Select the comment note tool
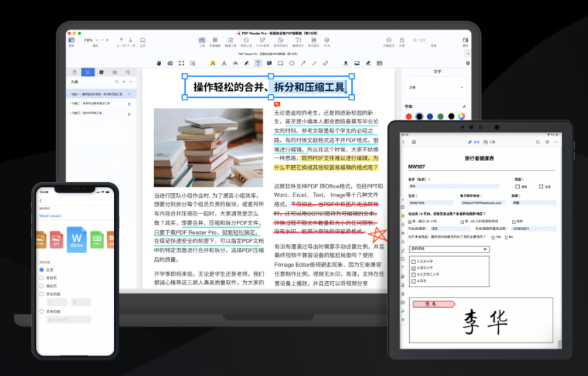The image size is (588, 376). tap(269, 63)
